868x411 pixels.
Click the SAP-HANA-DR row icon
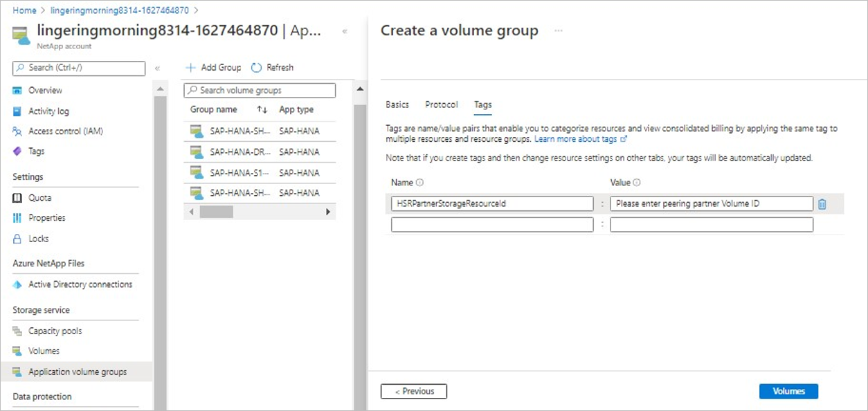pos(197,152)
